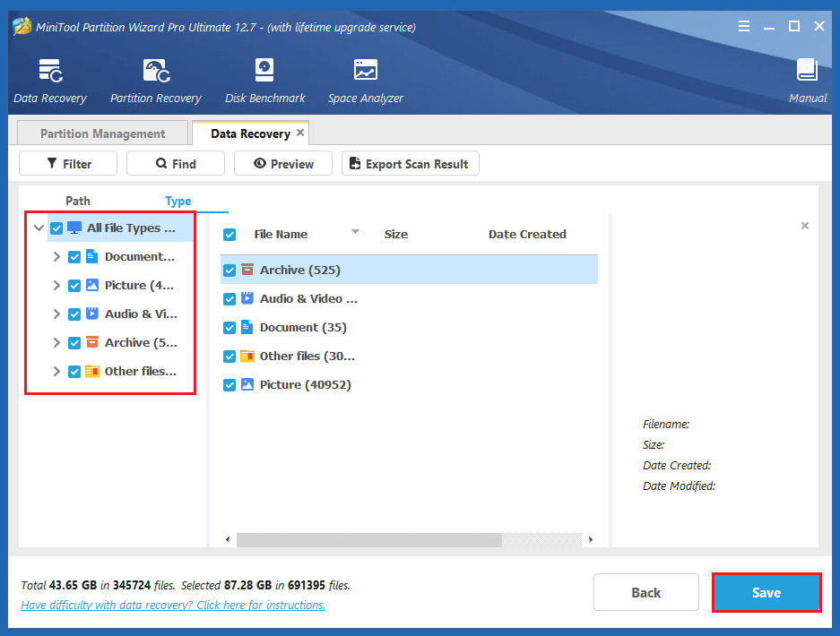Viewport: 840px width, 636px height.
Task: Select the Type view tab
Action: 178,201
